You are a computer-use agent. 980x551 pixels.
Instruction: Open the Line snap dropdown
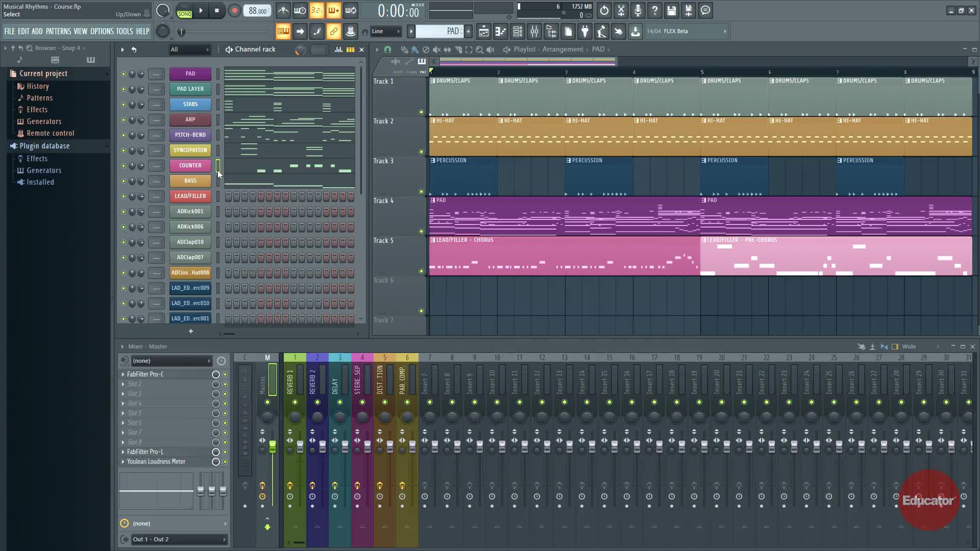pyautogui.click(x=386, y=31)
